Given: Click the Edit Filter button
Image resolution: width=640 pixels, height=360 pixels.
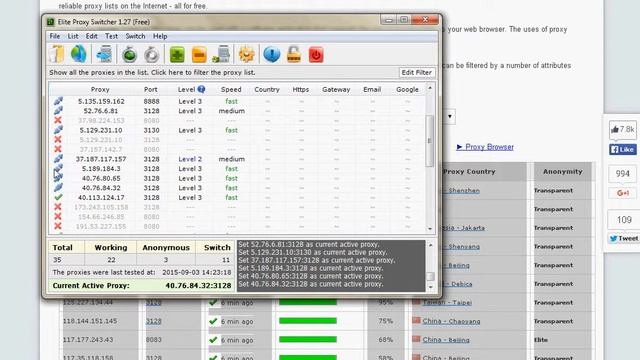Looking at the screenshot, I should coord(416,72).
